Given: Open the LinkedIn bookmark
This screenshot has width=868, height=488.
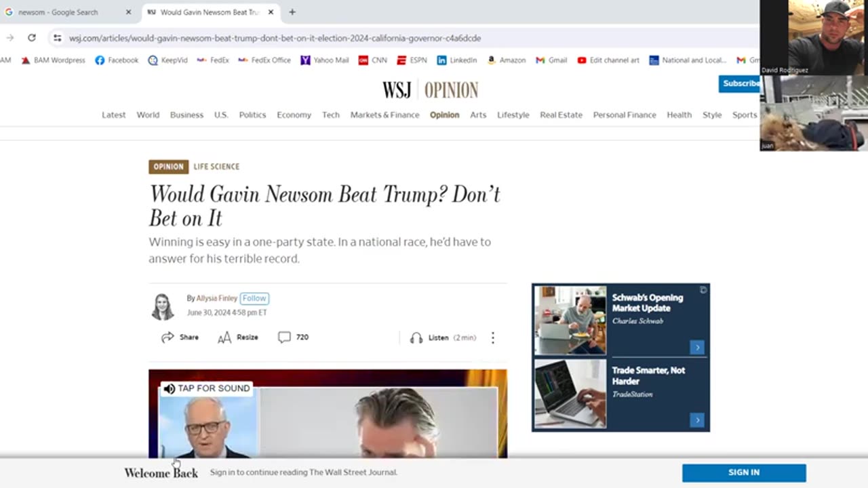Looking at the screenshot, I should click(456, 60).
